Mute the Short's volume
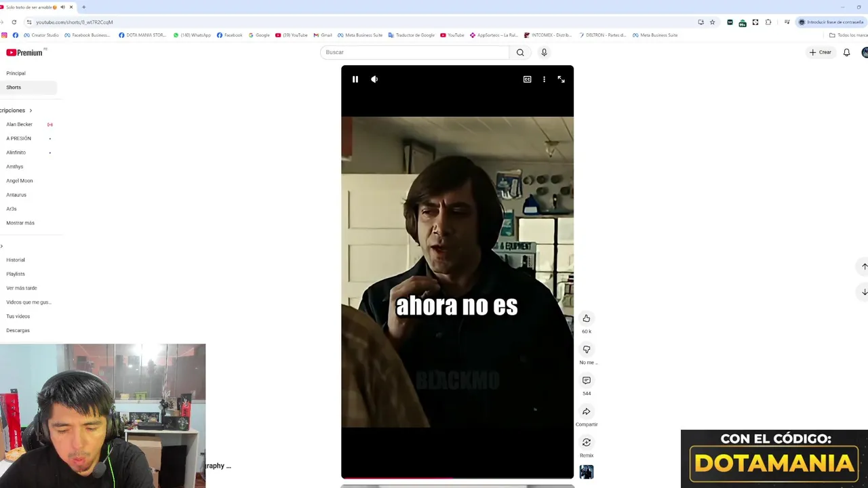This screenshot has height=488, width=868. pos(374,79)
